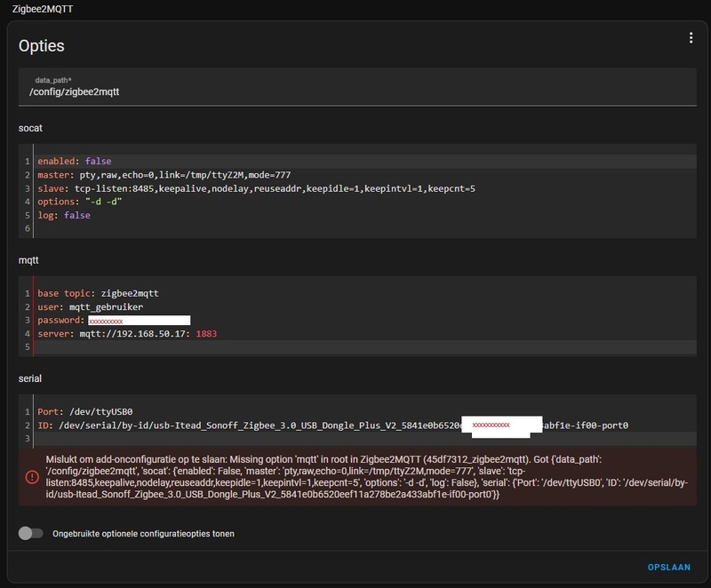This screenshot has width=711, height=588.
Task: Click the OPSLAAN button
Action: (x=669, y=568)
